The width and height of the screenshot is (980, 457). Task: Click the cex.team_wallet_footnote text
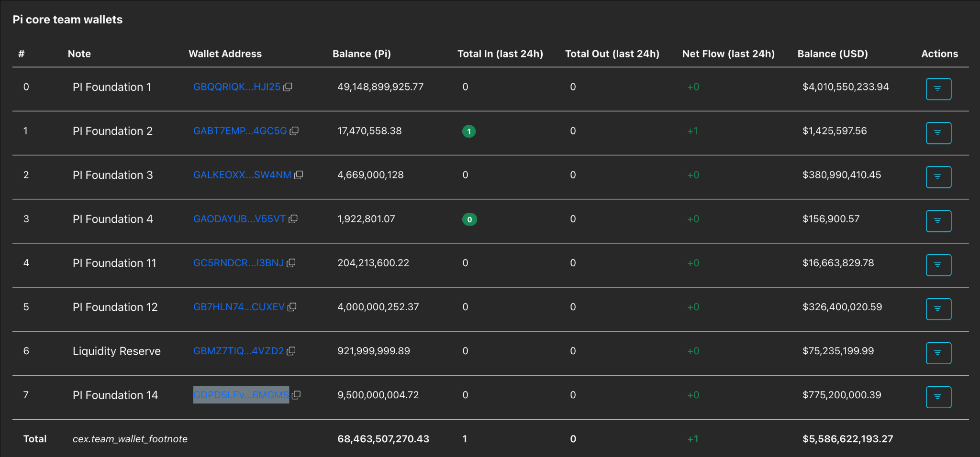coord(130,439)
